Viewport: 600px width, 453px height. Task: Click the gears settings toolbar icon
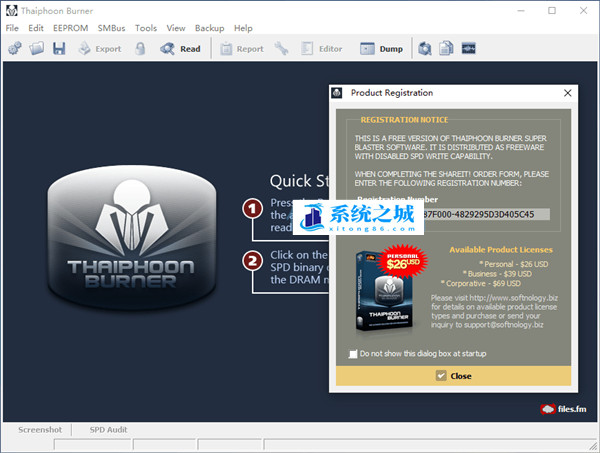coord(15,49)
